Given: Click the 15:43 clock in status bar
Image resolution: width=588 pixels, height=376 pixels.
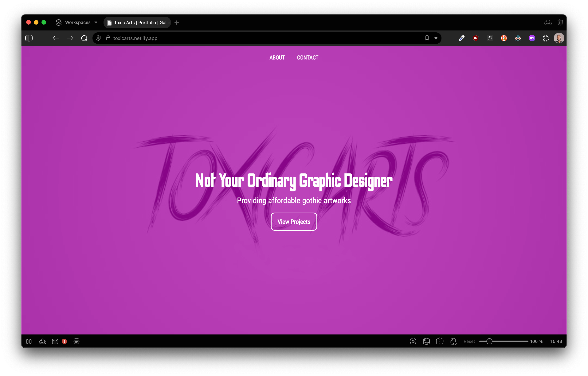Looking at the screenshot, I should point(556,342).
